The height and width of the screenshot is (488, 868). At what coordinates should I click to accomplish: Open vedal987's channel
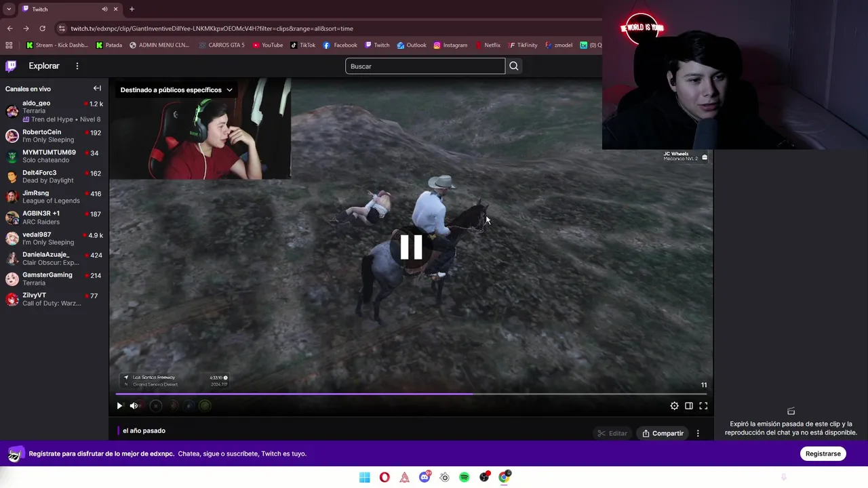54,238
